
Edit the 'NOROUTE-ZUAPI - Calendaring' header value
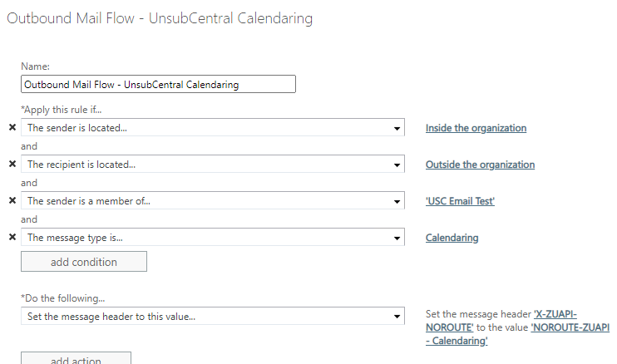(570, 327)
